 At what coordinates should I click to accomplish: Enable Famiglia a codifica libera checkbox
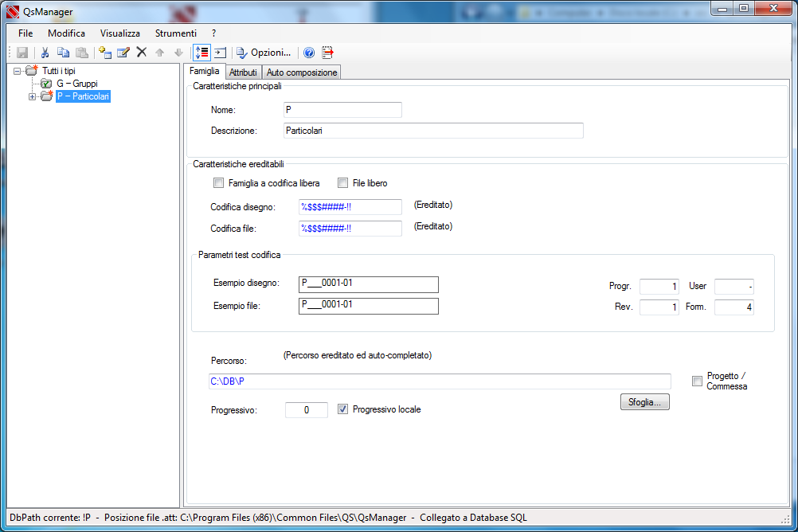(x=219, y=182)
